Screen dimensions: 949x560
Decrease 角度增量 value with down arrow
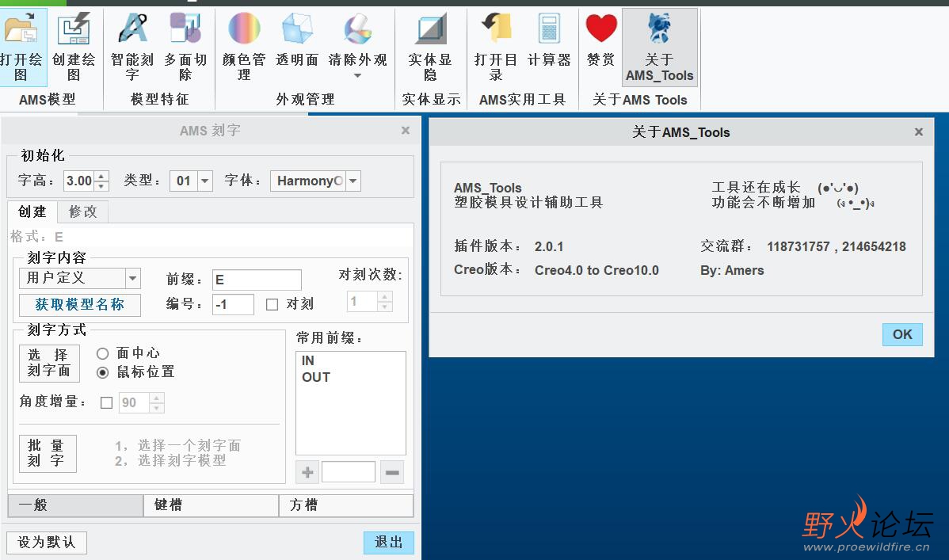[157, 408]
